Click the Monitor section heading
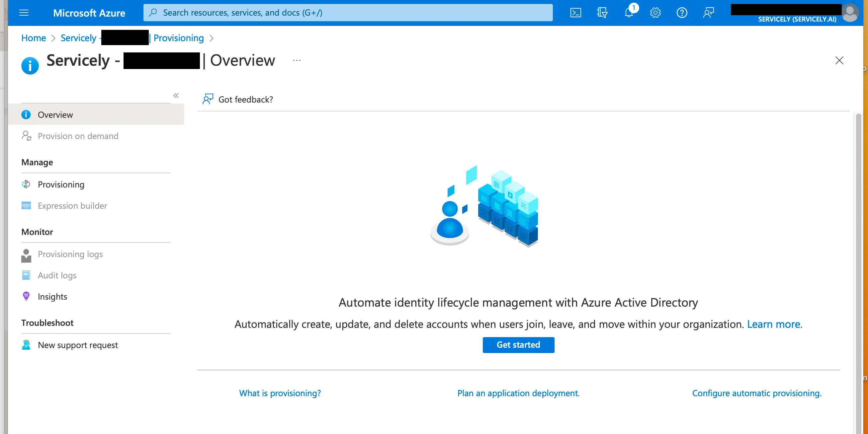 coord(37,232)
